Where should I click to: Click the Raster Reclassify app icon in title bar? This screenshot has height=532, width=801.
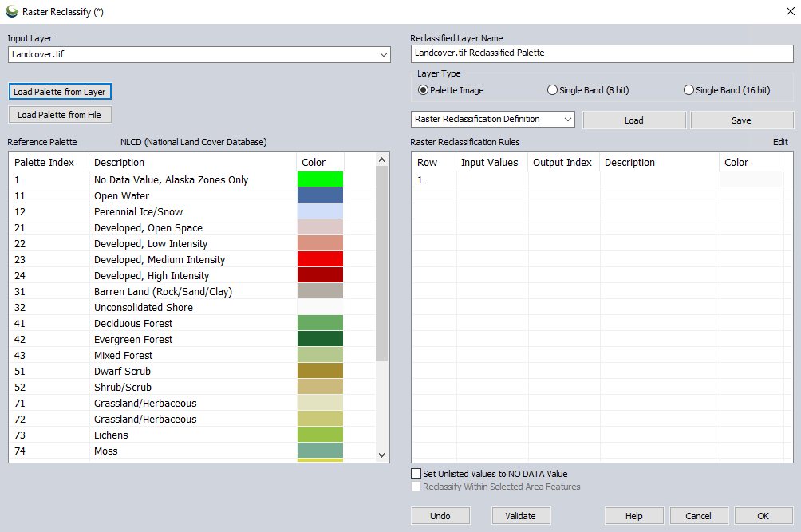click(11, 11)
